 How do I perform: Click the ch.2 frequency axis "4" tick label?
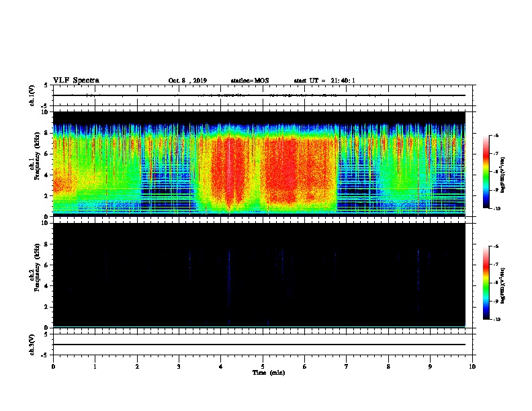click(46, 286)
